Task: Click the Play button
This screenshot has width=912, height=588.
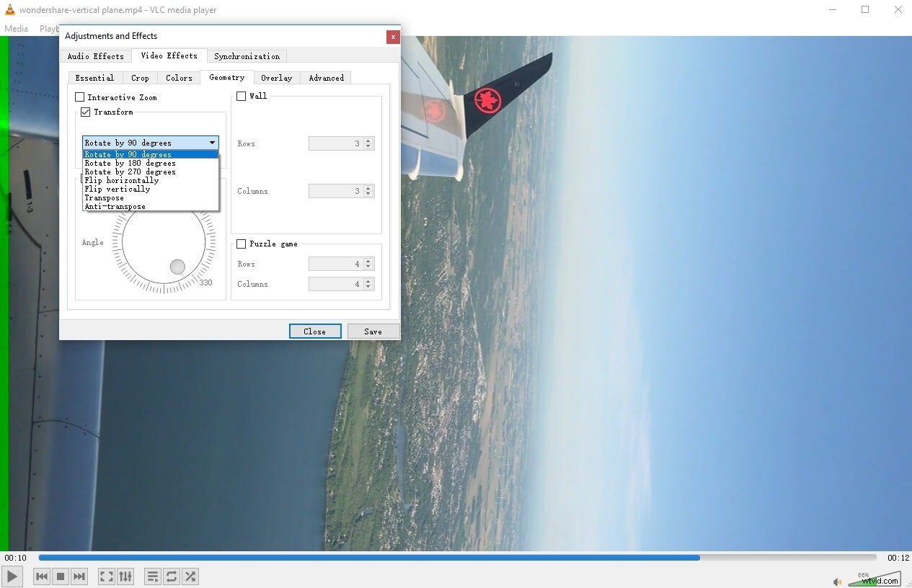Action: 12,576
